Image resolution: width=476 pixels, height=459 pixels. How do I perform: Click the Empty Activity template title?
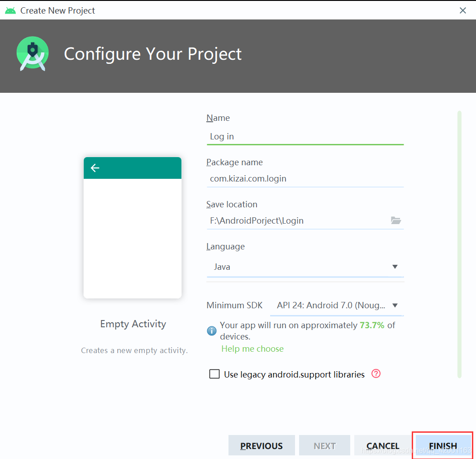(x=133, y=324)
